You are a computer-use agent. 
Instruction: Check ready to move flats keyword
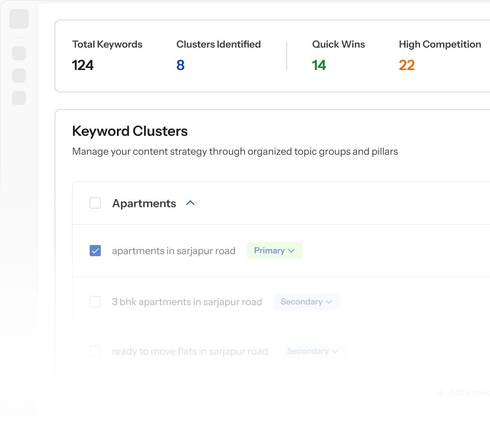[x=95, y=351]
